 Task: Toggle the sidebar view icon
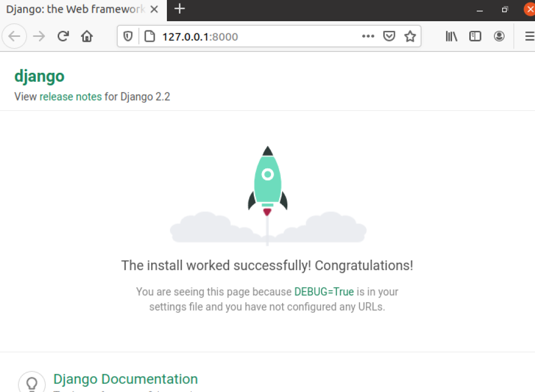475,36
